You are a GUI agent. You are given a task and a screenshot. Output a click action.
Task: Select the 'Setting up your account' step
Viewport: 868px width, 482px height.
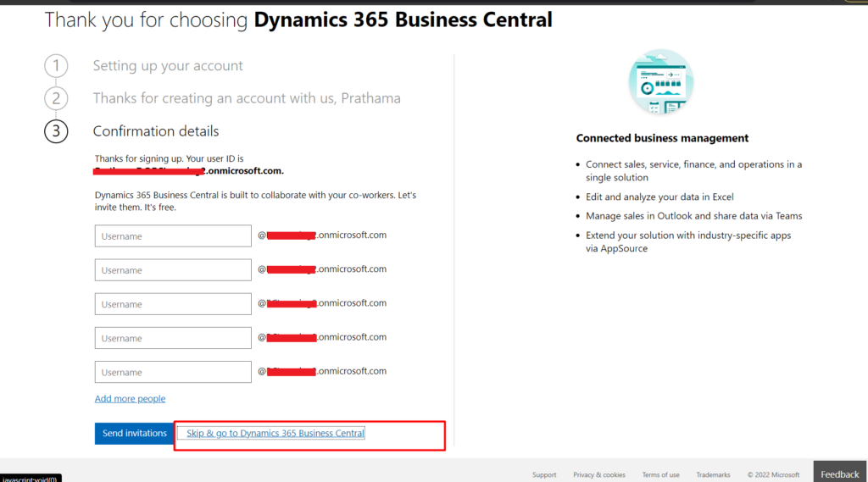(x=168, y=66)
